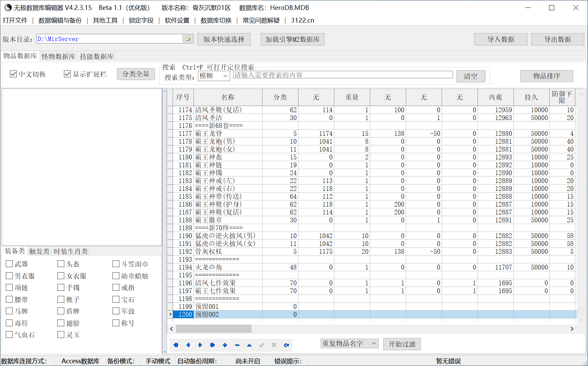
Task: Insert a new record with plus icon
Action: 225,345
